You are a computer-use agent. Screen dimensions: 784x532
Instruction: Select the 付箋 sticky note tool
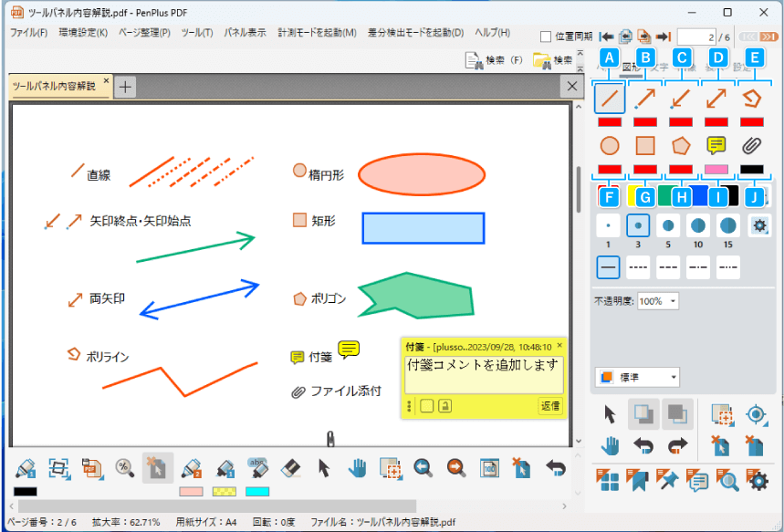point(716,146)
